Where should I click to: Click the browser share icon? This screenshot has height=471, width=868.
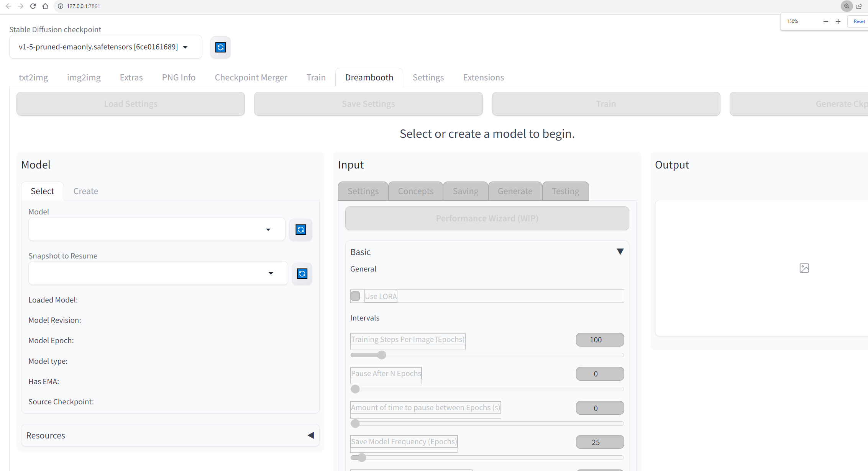point(859,6)
